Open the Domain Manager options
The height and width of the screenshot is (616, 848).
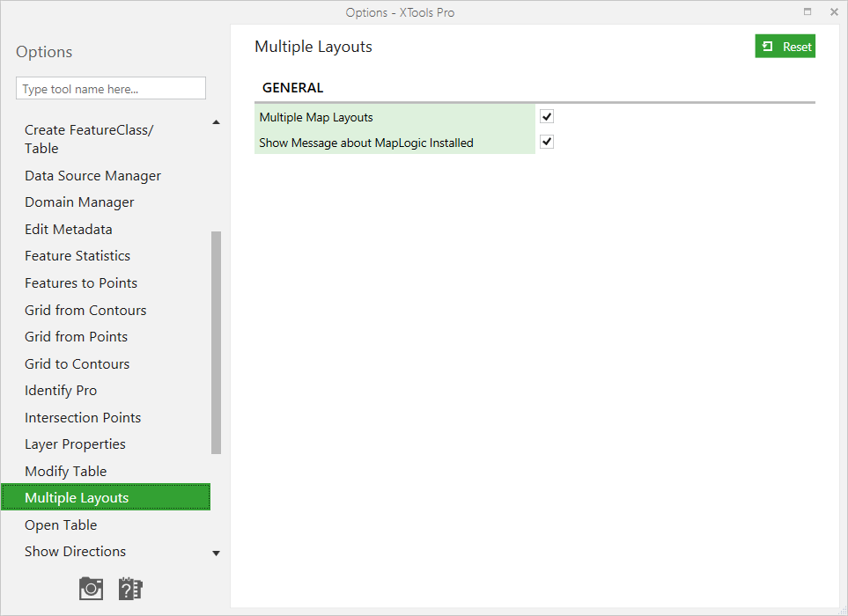coord(79,202)
